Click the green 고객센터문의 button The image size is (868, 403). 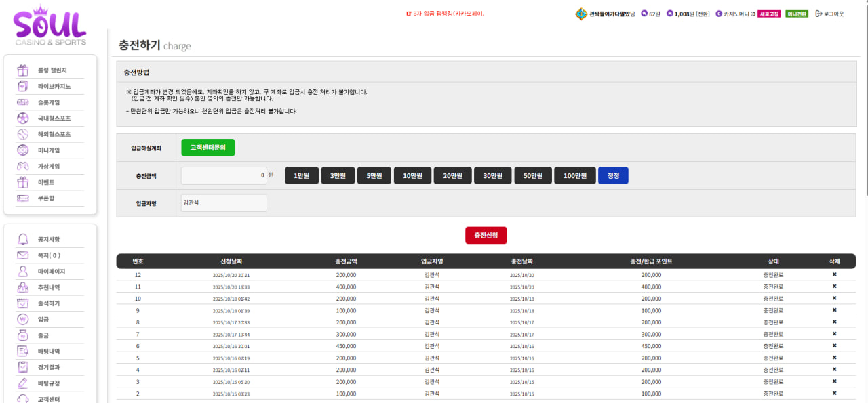tap(208, 147)
